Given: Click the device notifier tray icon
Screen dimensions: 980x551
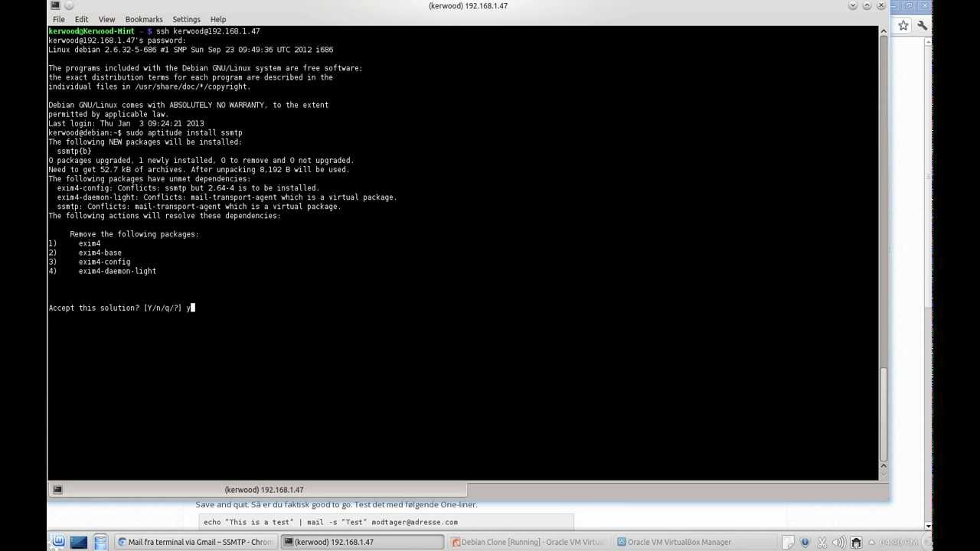Looking at the screenshot, I should [x=857, y=542].
